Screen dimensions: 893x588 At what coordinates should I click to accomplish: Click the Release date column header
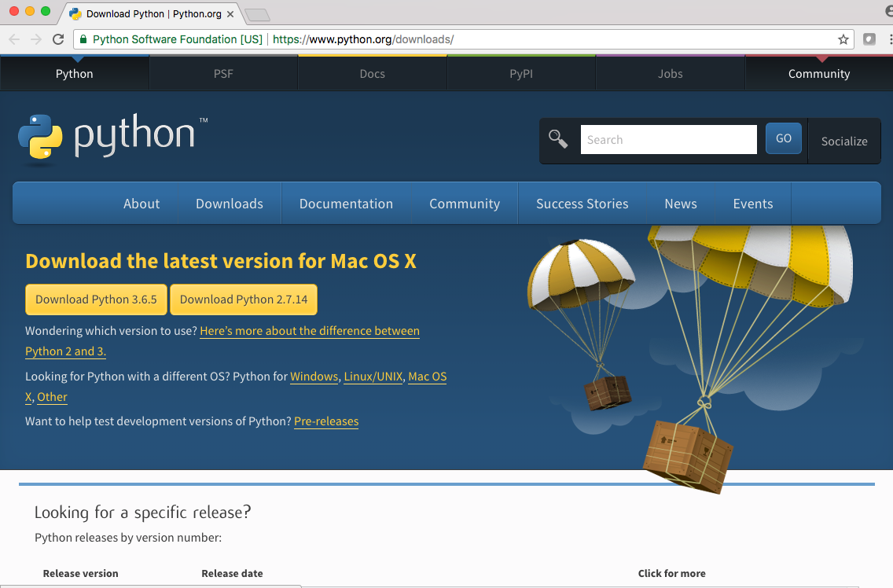point(233,573)
